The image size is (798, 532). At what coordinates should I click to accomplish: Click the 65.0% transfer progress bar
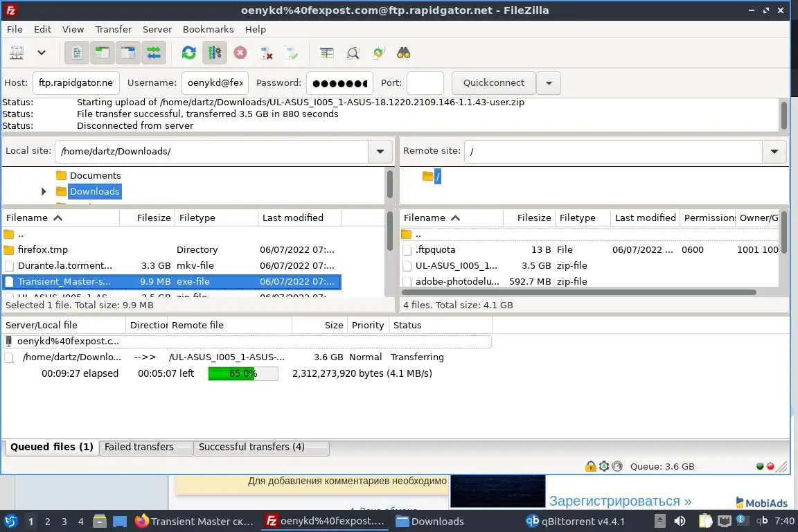coord(242,373)
